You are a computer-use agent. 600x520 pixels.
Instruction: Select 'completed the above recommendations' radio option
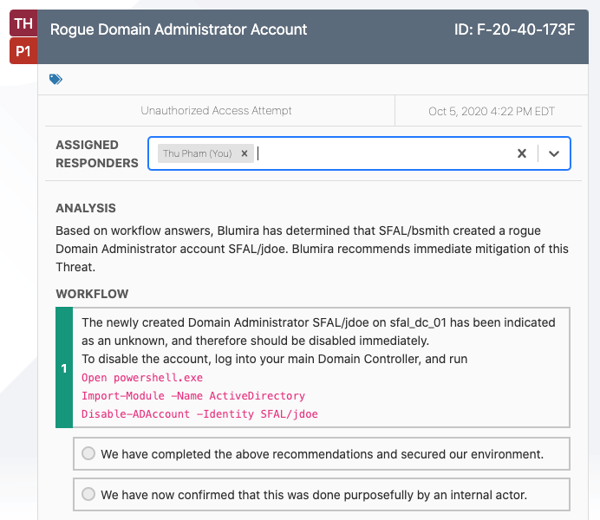point(89,454)
